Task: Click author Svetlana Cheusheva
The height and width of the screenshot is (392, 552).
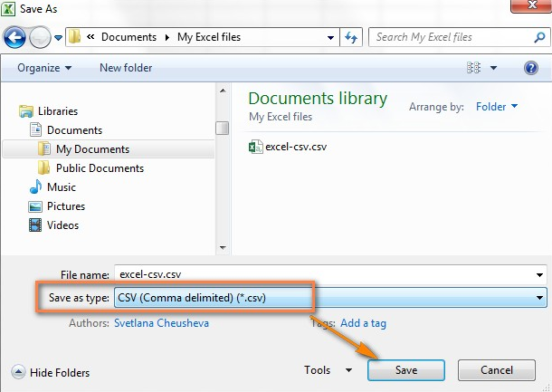Action: pyautogui.click(x=162, y=323)
